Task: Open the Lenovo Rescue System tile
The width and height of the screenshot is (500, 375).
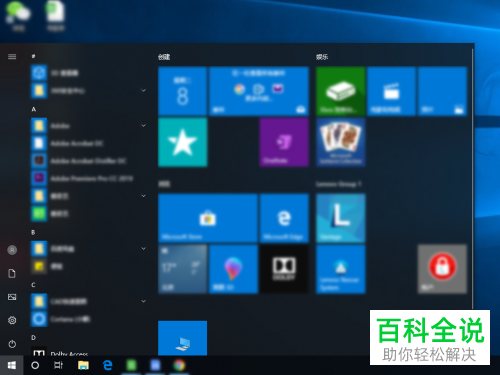Action: coord(341,269)
